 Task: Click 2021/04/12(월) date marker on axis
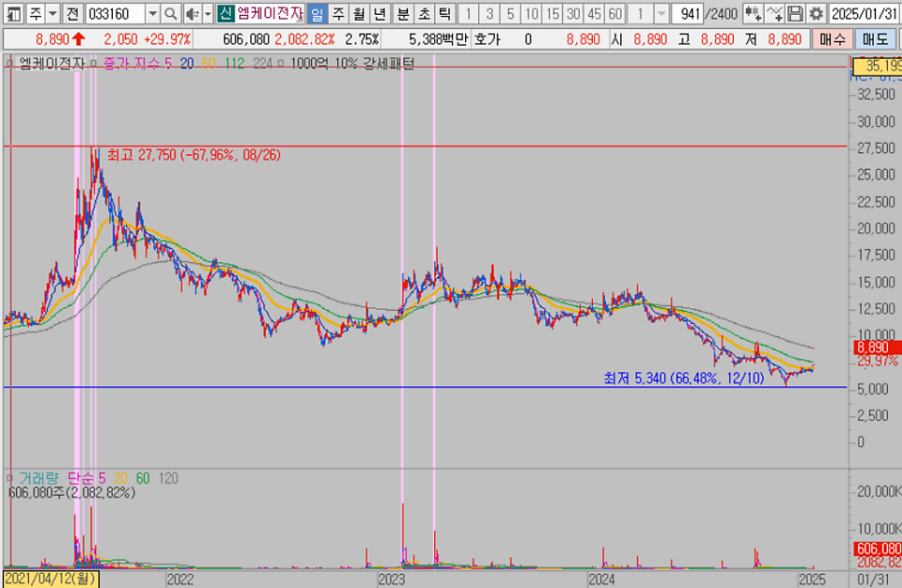pyautogui.click(x=51, y=579)
